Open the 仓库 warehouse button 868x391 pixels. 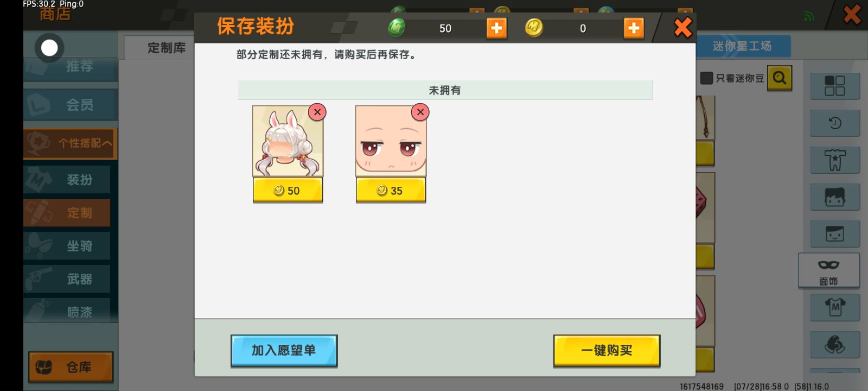coord(71,368)
